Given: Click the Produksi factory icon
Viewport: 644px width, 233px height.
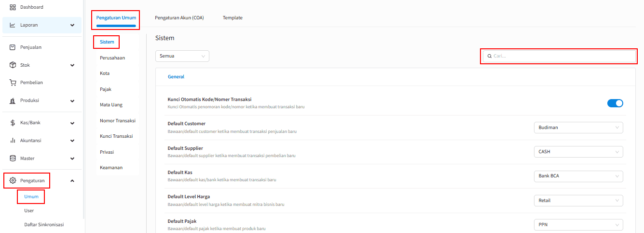Looking at the screenshot, I should tap(13, 101).
